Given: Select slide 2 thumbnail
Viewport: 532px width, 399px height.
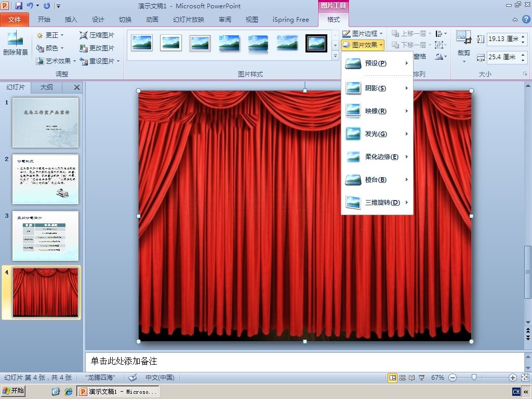Looking at the screenshot, I should coord(46,179).
